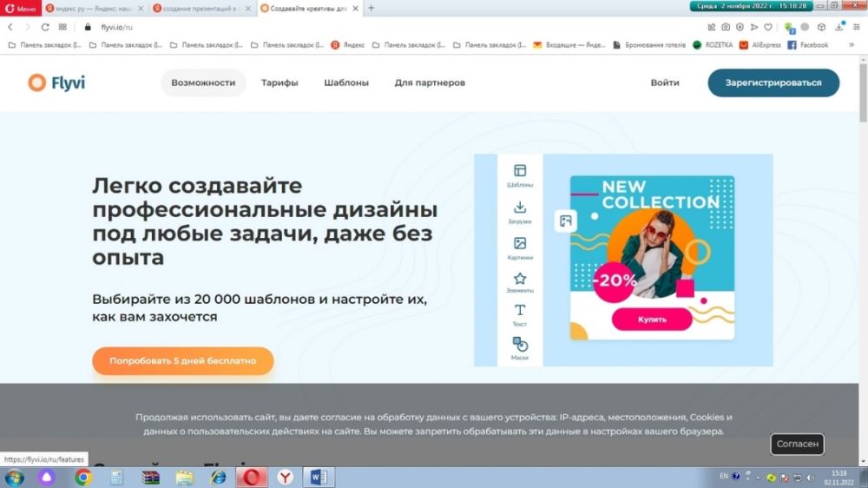This screenshot has width=868, height=488.
Task: Open the Шаблоны tool in the editor sidebar
Action: click(519, 175)
